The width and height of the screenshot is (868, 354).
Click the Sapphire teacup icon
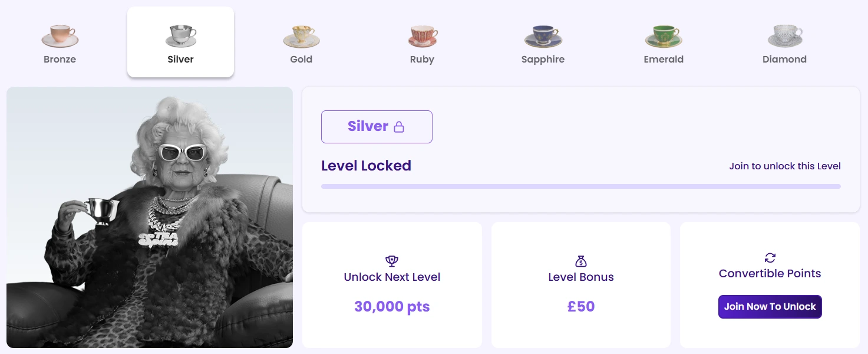(x=543, y=36)
